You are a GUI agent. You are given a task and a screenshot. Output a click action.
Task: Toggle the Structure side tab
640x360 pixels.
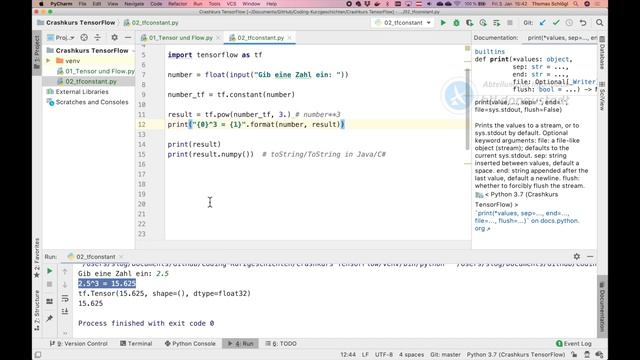37,310
